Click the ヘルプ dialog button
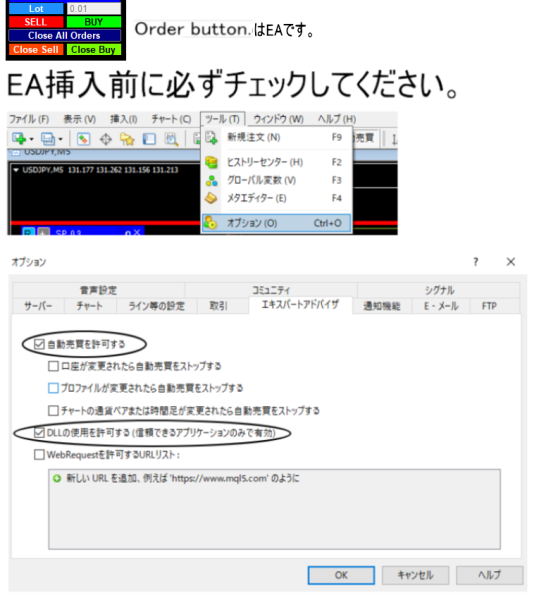546x600 pixels. [x=489, y=575]
